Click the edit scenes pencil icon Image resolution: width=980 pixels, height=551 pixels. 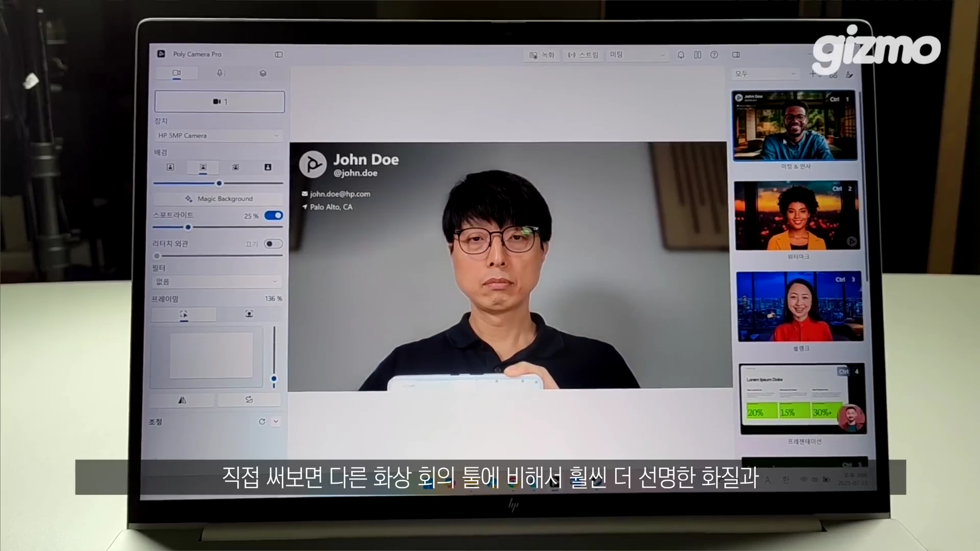(849, 74)
